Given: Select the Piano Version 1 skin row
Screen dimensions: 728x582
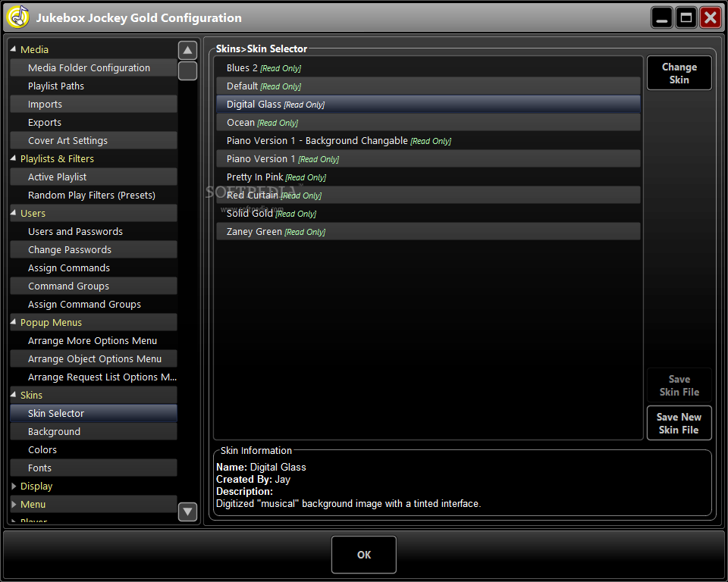Looking at the screenshot, I should click(x=428, y=158).
